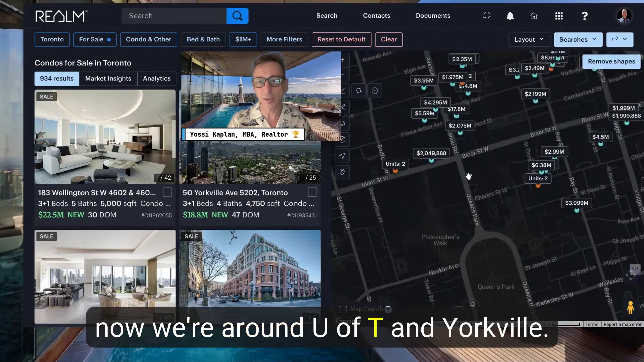This screenshot has width=644, height=362.
Task: Click the Remove shapes button
Action: click(x=611, y=61)
